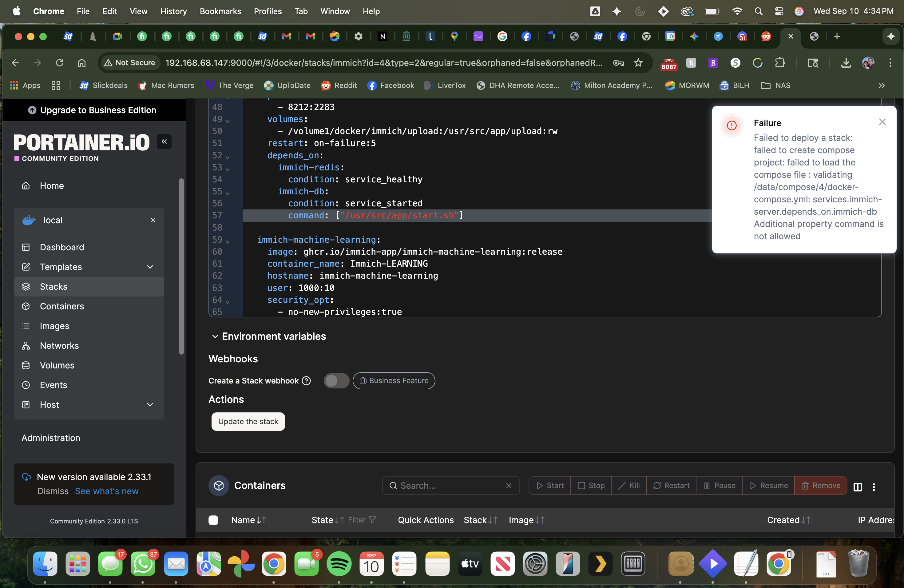
Task: Open Chrome three-dot menu
Action: pos(890,63)
